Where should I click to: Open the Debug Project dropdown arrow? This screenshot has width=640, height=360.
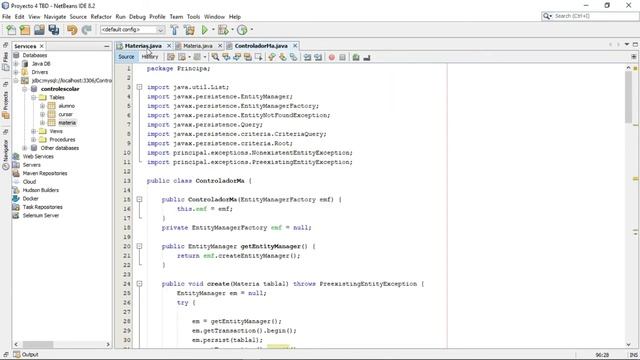tap(232, 30)
